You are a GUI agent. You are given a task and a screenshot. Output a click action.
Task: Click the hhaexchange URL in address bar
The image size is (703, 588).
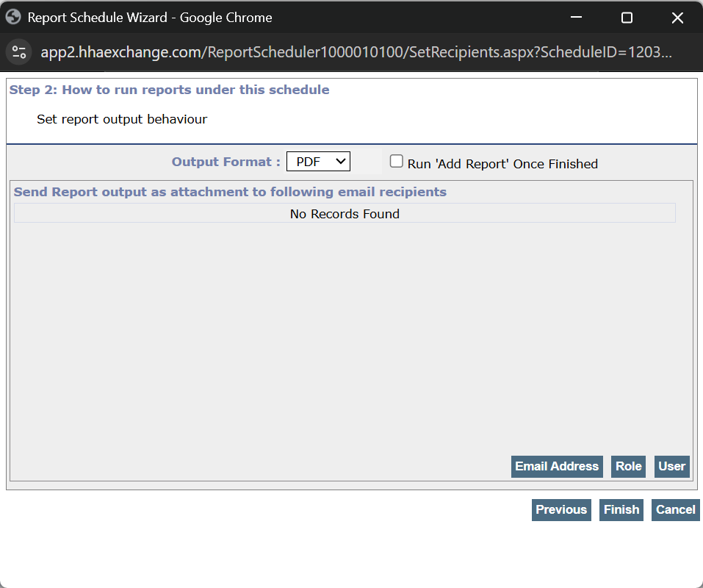(356, 52)
